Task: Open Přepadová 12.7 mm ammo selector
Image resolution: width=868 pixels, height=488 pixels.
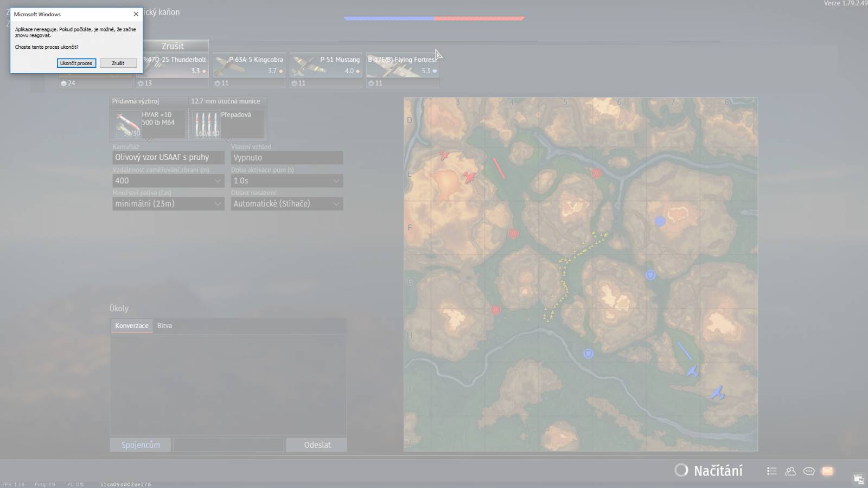Action: click(228, 124)
